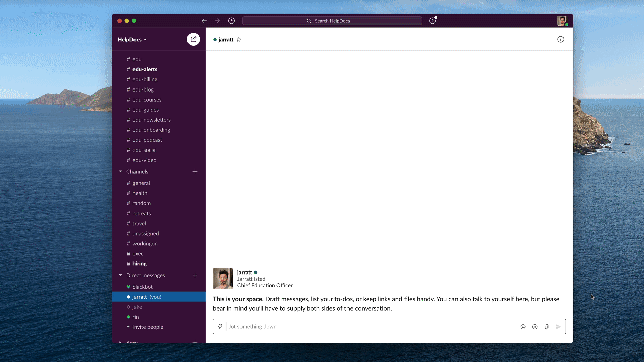
Task: Open shortcuts lightning bolt in message box
Action: click(220, 327)
